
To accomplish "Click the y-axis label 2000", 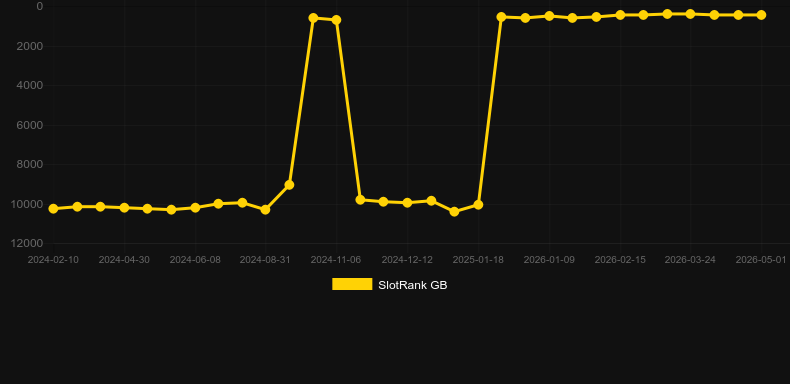I will coord(30,46).
